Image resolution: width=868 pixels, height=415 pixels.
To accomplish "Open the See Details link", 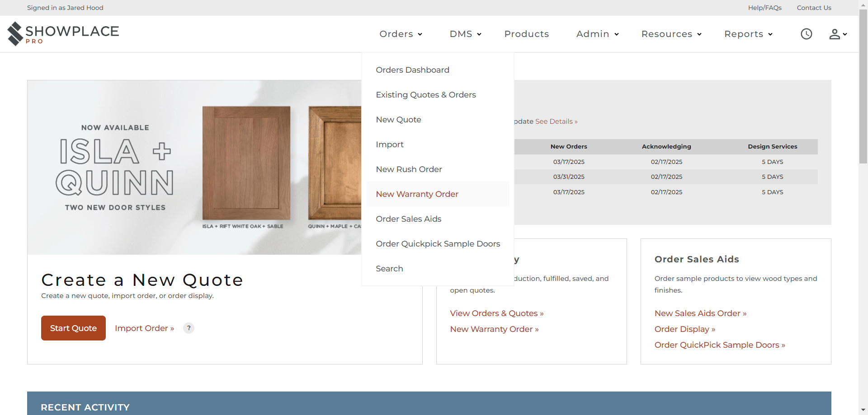I will (556, 121).
